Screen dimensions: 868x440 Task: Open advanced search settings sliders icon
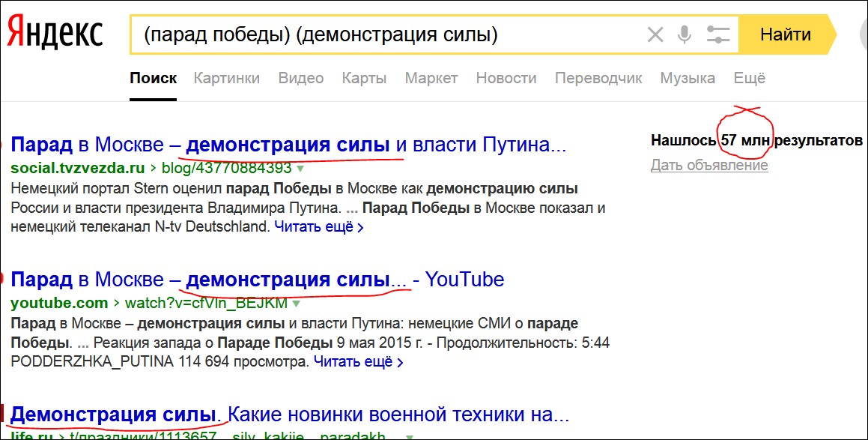tap(718, 35)
